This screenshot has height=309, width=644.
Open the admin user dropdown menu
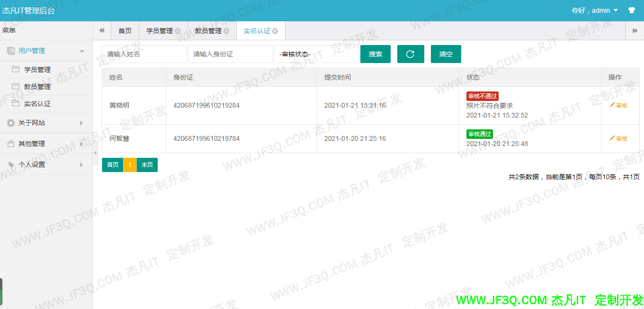coord(595,10)
